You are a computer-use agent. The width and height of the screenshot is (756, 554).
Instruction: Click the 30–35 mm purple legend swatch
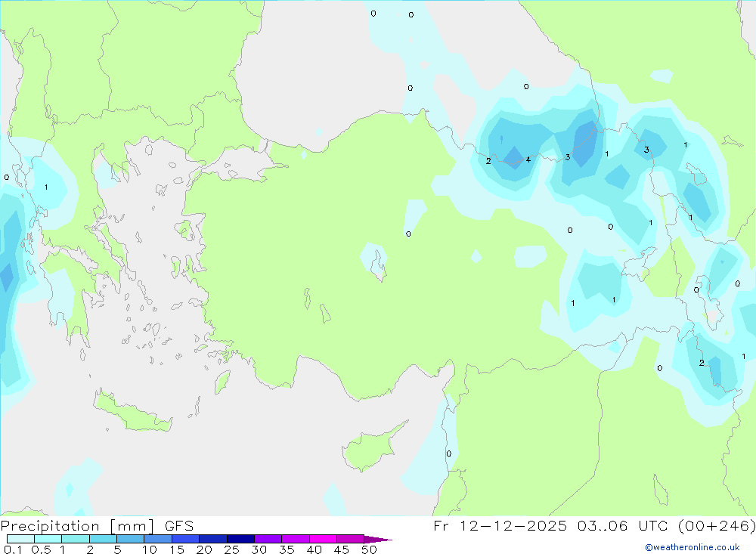[x=268, y=539]
